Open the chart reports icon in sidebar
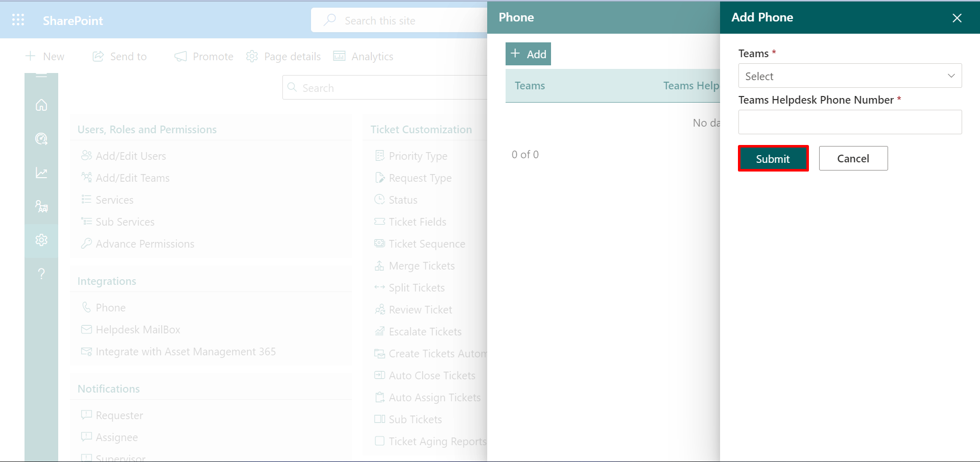Screen dimensions: 980x462 41,173
